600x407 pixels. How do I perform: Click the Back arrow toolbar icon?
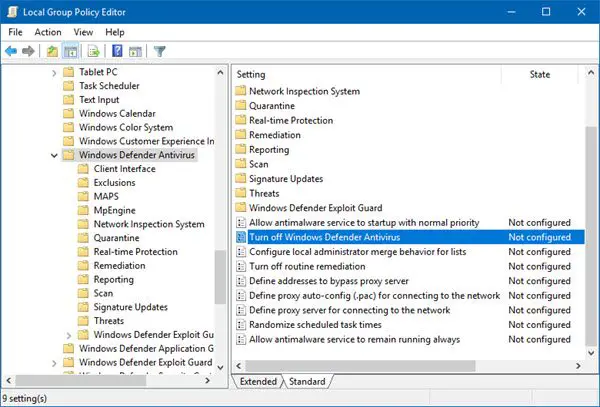click(11, 51)
